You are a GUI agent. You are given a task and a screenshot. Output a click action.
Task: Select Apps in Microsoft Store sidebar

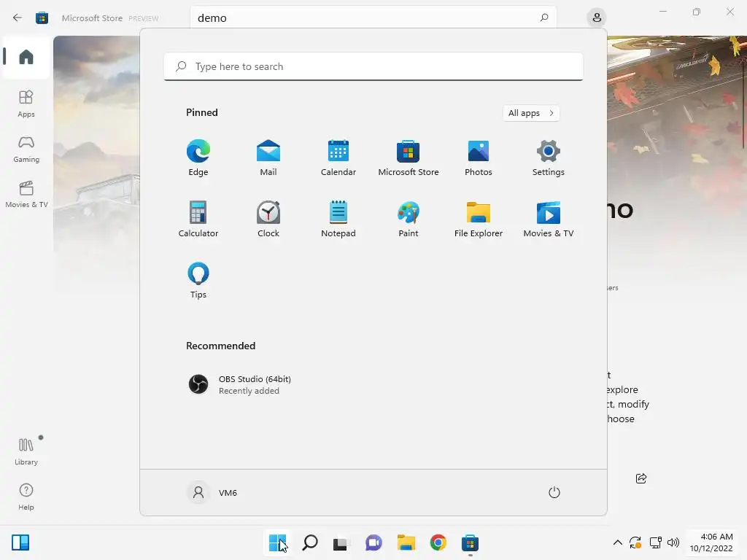pyautogui.click(x=26, y=104)
